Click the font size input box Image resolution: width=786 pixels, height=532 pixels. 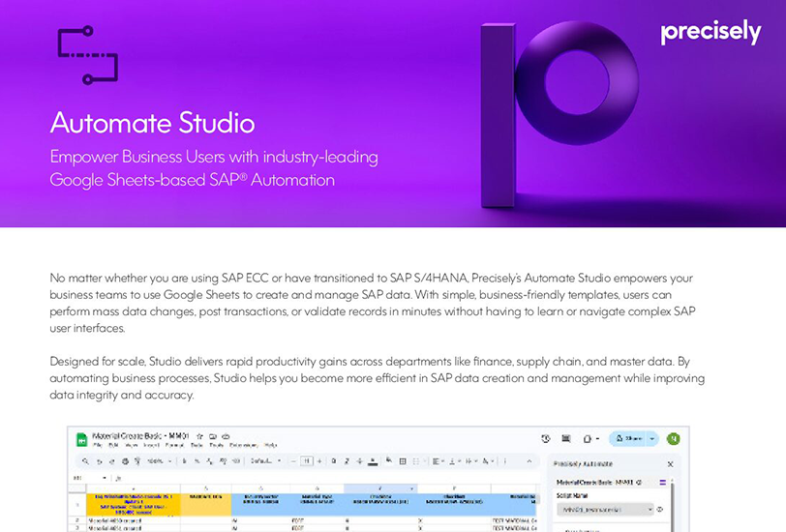coord(306,461)
